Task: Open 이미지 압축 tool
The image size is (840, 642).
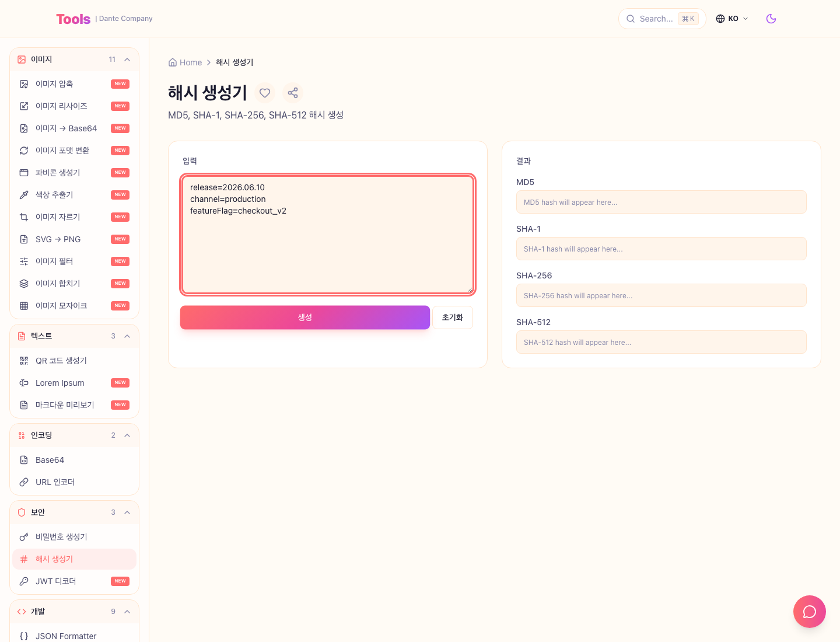Action: [x=74, y=84]
